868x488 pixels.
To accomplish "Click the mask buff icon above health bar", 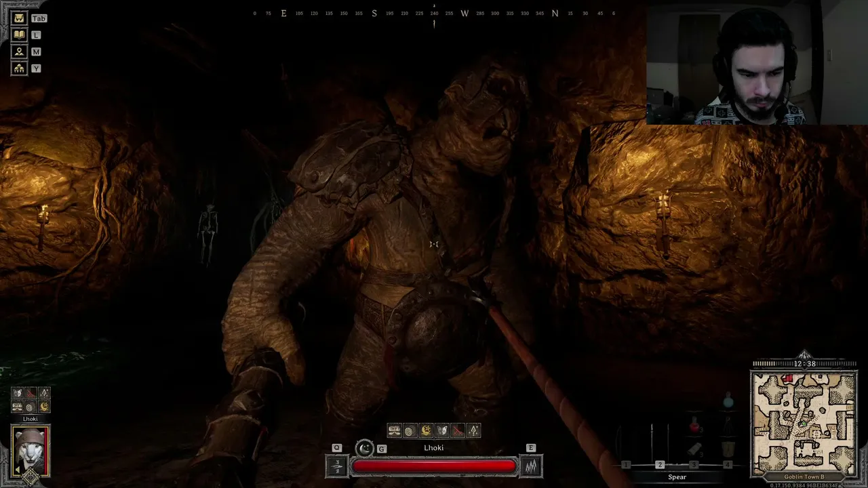I will point(441,430).
